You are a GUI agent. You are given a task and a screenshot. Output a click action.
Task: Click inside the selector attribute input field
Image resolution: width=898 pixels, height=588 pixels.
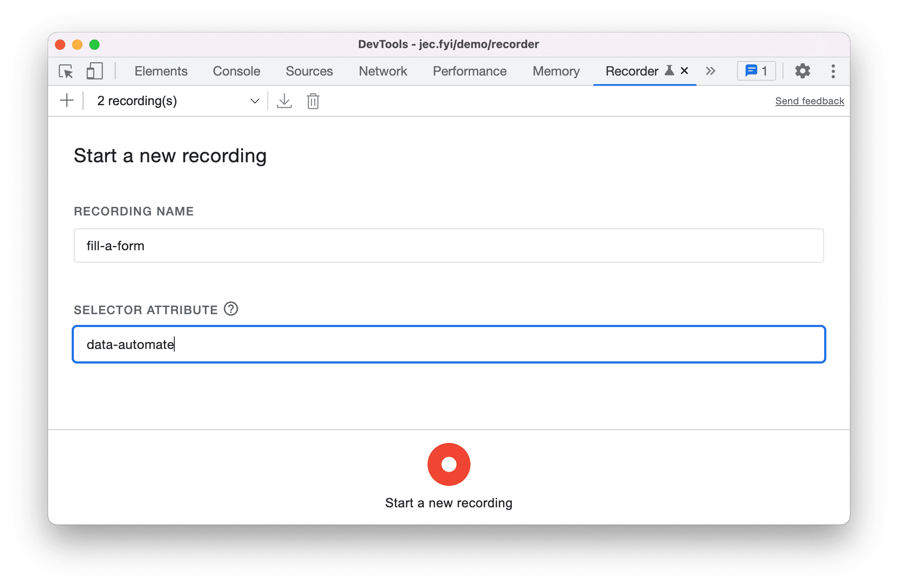click(448, 345)
